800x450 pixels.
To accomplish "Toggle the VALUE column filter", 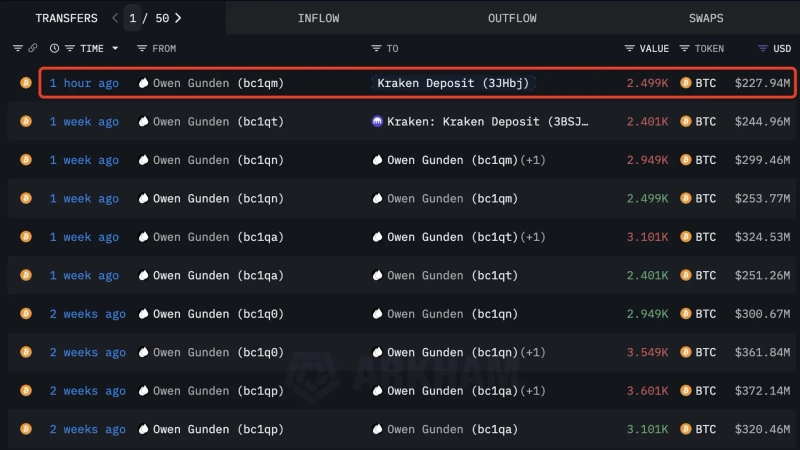I will click(x=629, y=48).
